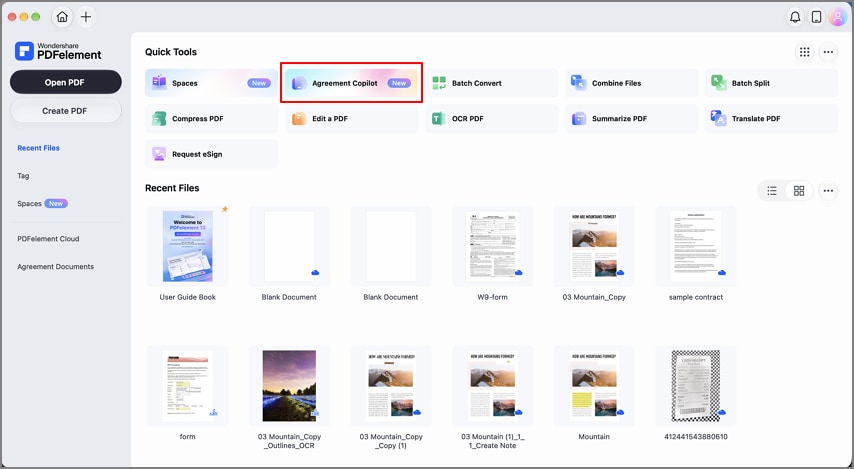Open the Spaces quick tool
854x469 pixels.
tap(211, 83)
